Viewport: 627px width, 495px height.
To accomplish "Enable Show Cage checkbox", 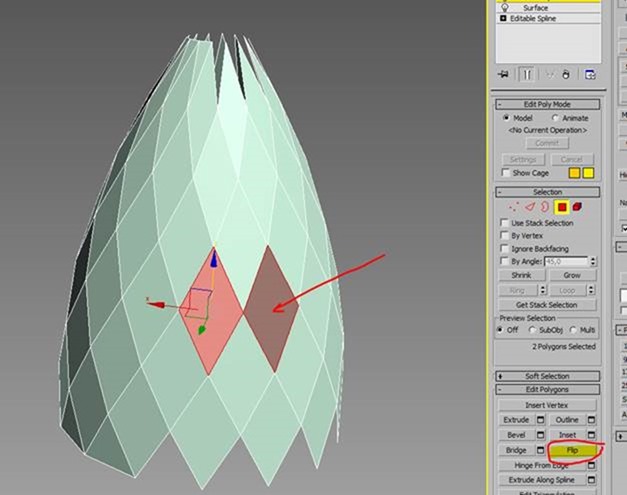I will [506, 173].
